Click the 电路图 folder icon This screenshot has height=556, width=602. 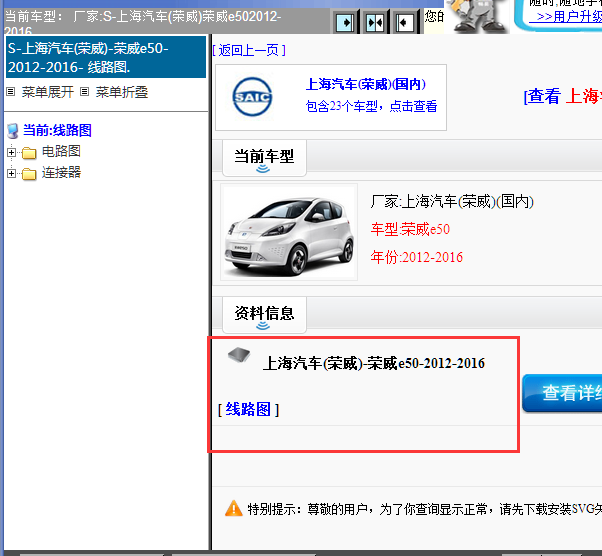point(29,153)
